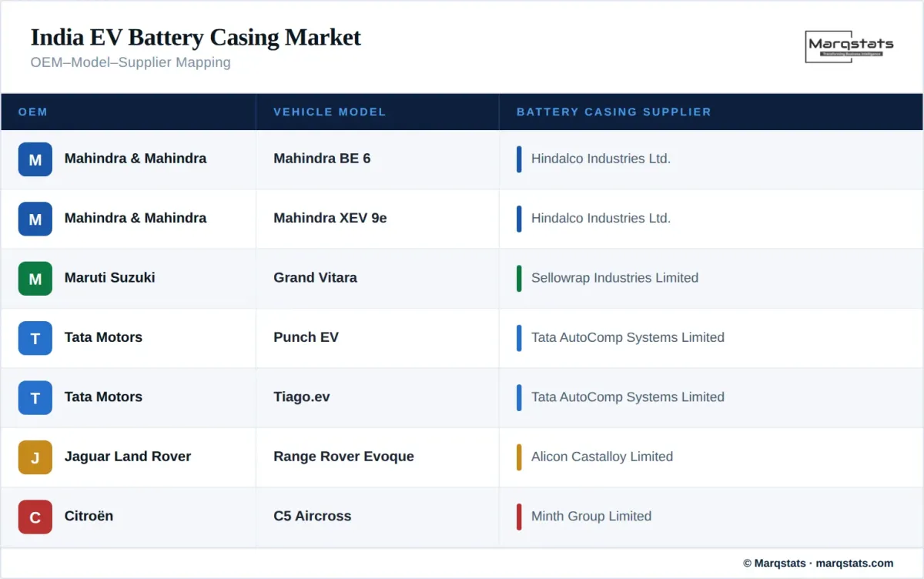The width and height of the screenshot is (924, 579).
Task: Click the OEM column header
Action: [33, 112]
